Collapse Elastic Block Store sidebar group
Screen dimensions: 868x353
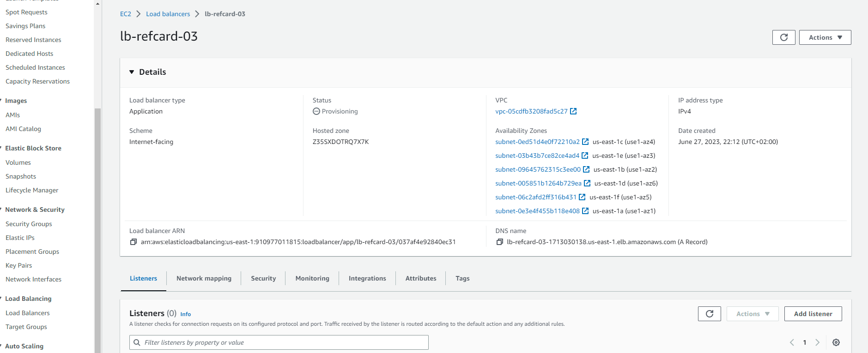pos(33,148)
